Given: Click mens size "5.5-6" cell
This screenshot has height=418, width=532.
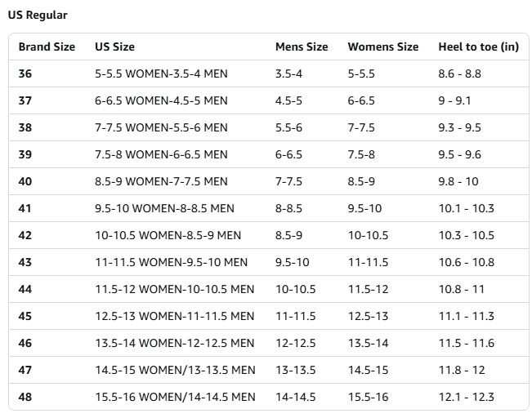Looking at the screenshot, I should pyautogui.click(x=288, y=127).
